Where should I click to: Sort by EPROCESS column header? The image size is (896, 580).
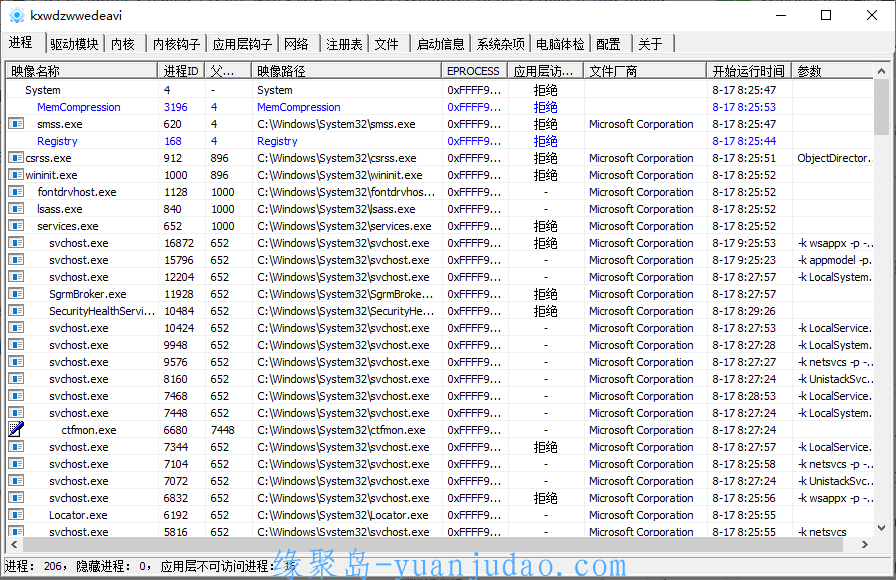pos(474,71)
